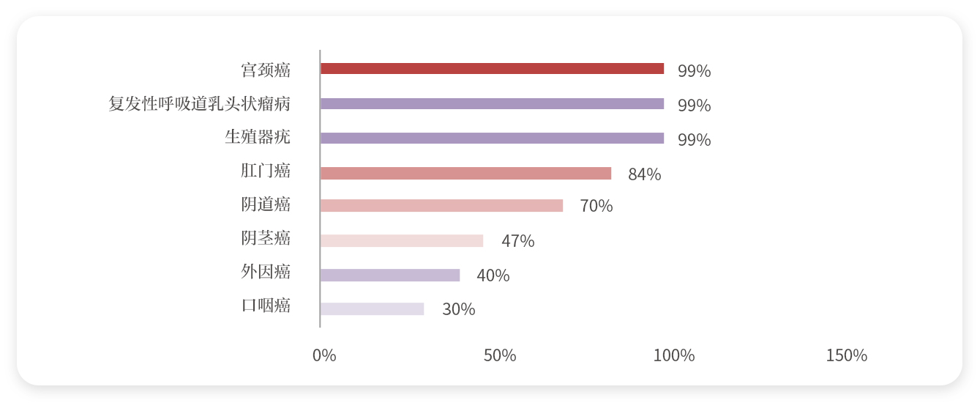Select the 40% value label
980x403 pixels.
(493, 276)
